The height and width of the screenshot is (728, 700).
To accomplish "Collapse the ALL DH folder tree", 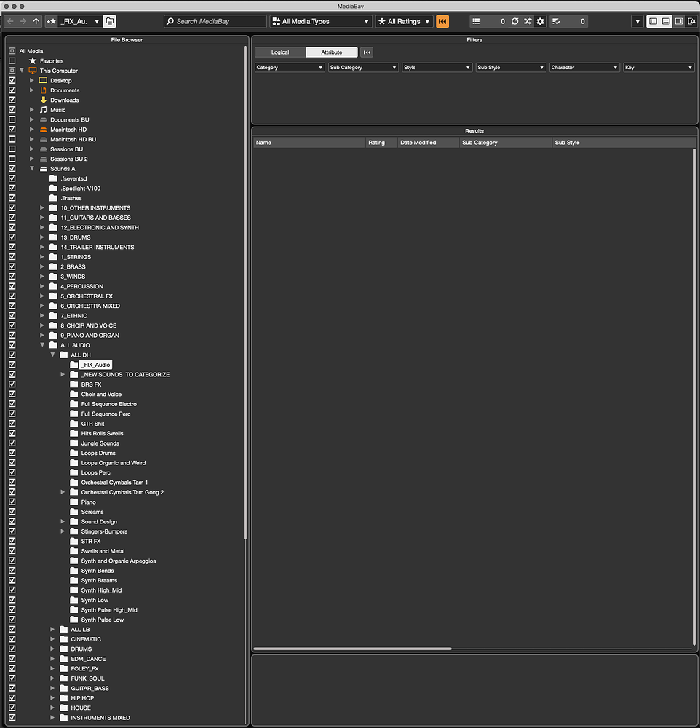I will click(52, 355).
